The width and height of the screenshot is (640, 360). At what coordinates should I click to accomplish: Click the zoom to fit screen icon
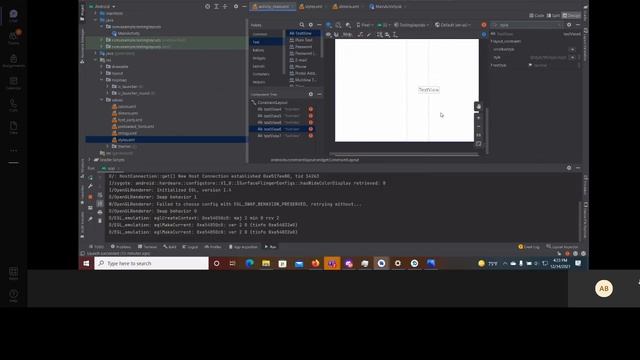coord(478,144)
